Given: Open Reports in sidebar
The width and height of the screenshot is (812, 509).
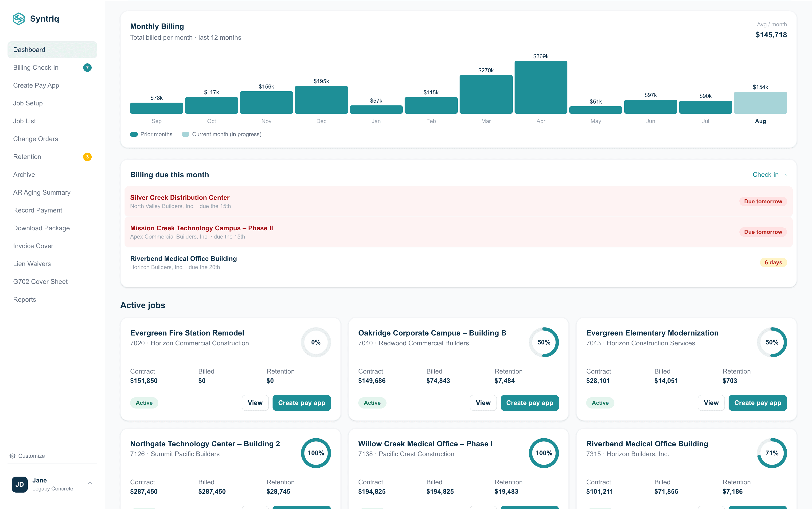Looking at the screenshot, I should (x=52, y=300).
